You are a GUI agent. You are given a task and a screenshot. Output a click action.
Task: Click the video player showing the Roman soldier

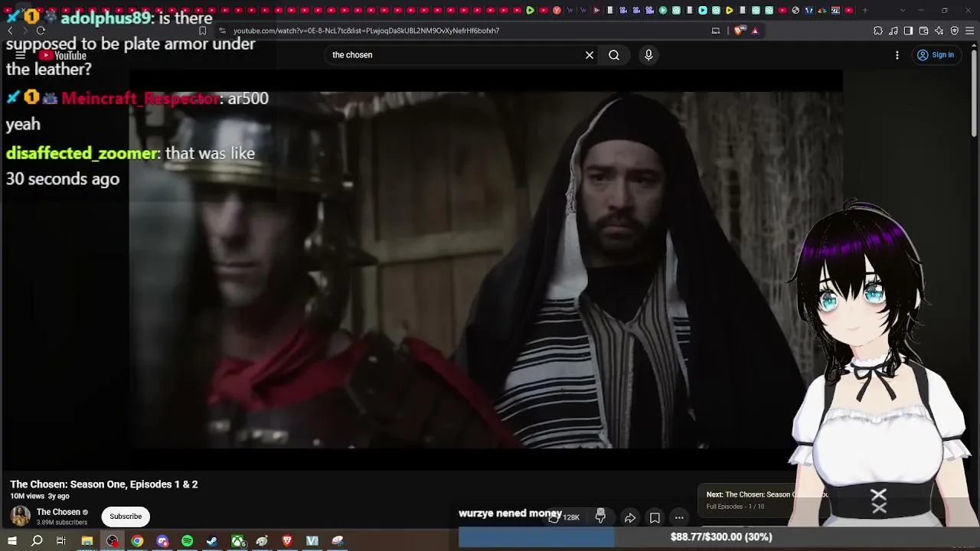(x=485, y=269)
